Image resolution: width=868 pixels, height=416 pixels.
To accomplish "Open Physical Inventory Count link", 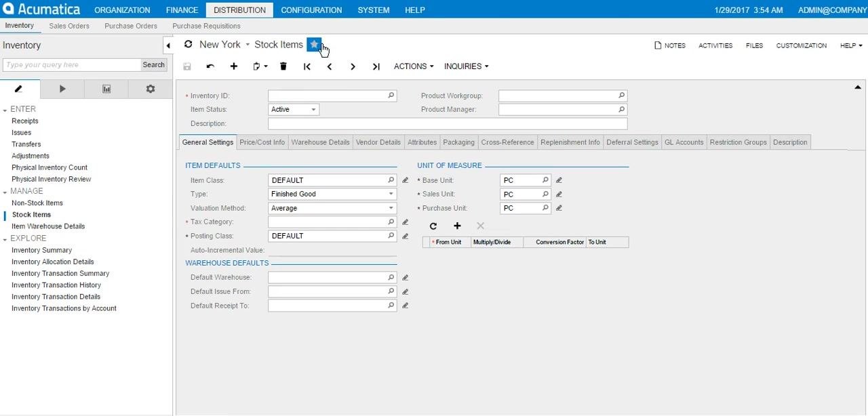I will click(50, 167).
